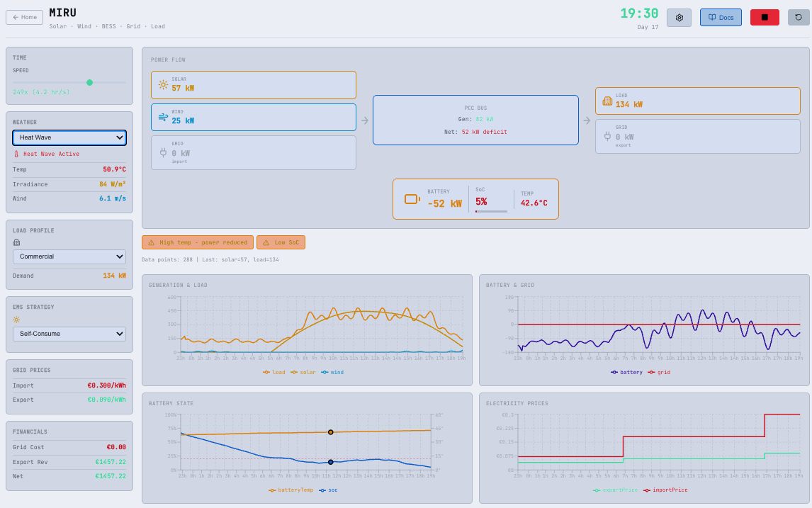Click the import price €0.300/kWh
This screenshot has width=812, height=508.
pyautogui.click(x=107, y=385)
